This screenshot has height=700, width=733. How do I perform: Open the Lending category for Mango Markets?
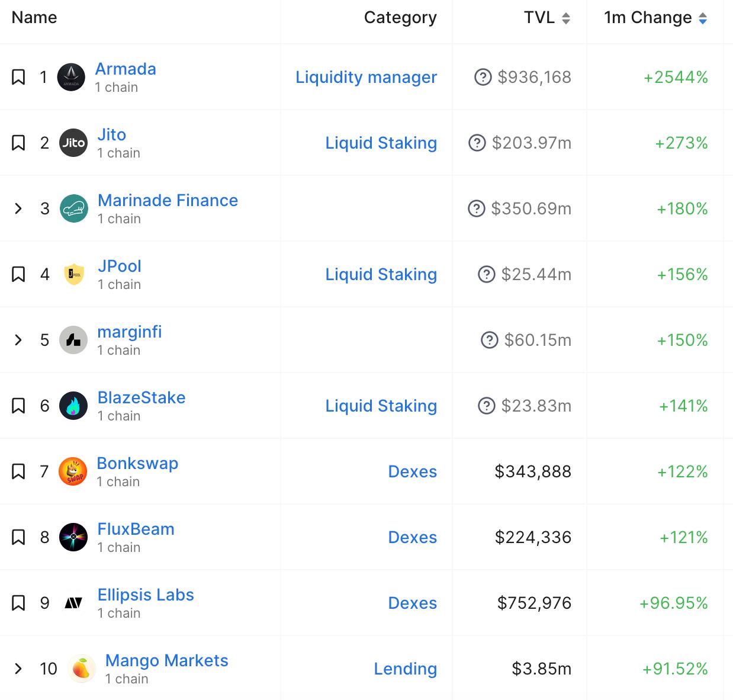click(x=405, y=669)
